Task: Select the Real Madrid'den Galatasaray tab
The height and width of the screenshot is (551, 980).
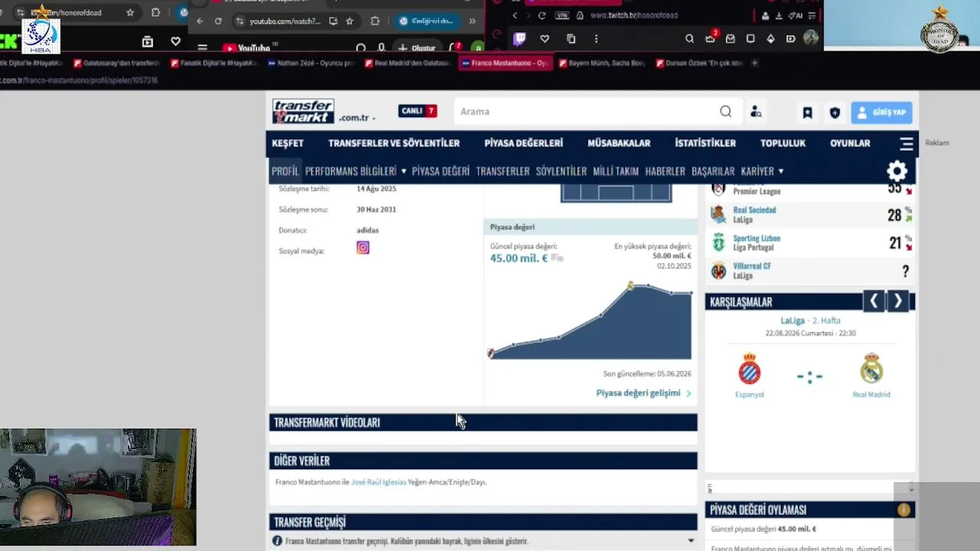Action: tap(408, 63)
